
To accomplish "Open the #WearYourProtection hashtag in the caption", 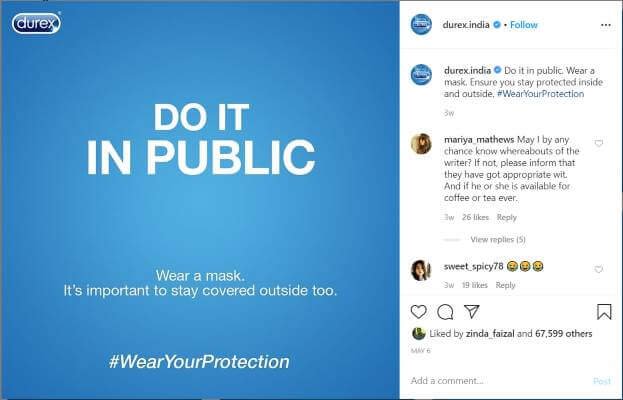I will point(540,94).
